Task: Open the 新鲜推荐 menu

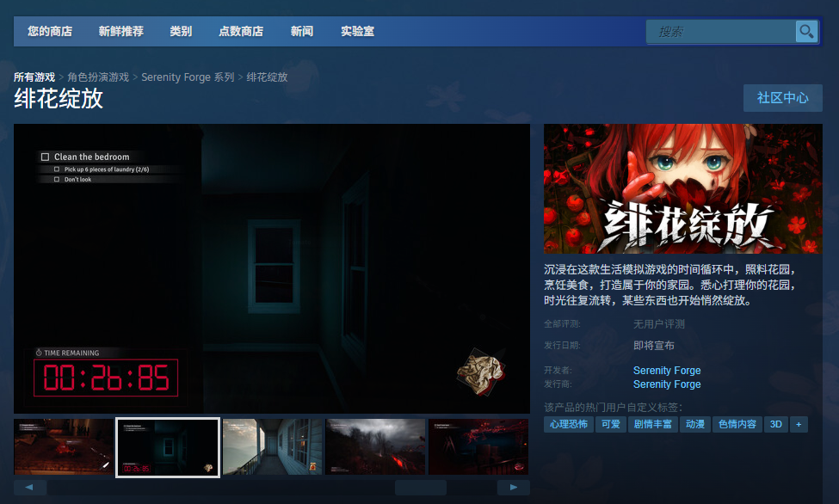Action: tap(120, 31)
